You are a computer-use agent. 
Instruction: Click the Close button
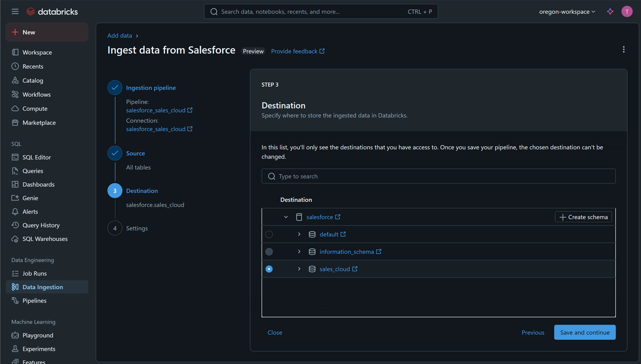275,332
